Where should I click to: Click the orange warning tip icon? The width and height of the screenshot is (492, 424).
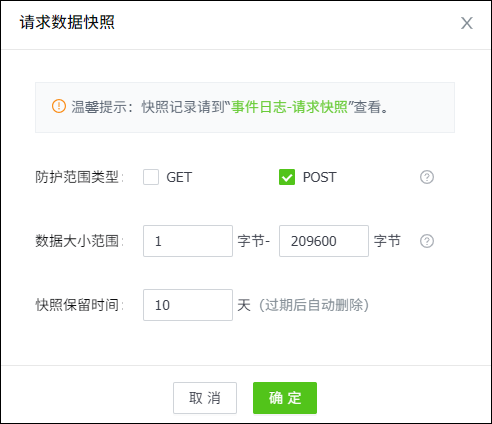(59, 106)
